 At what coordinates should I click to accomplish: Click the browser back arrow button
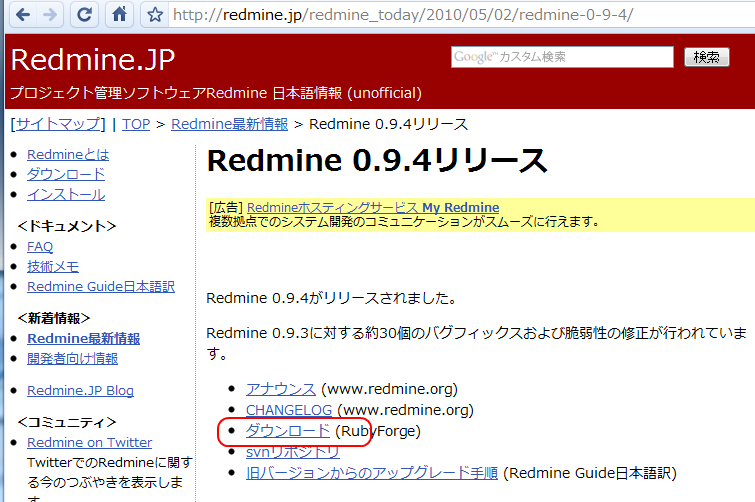coord(24,14)
